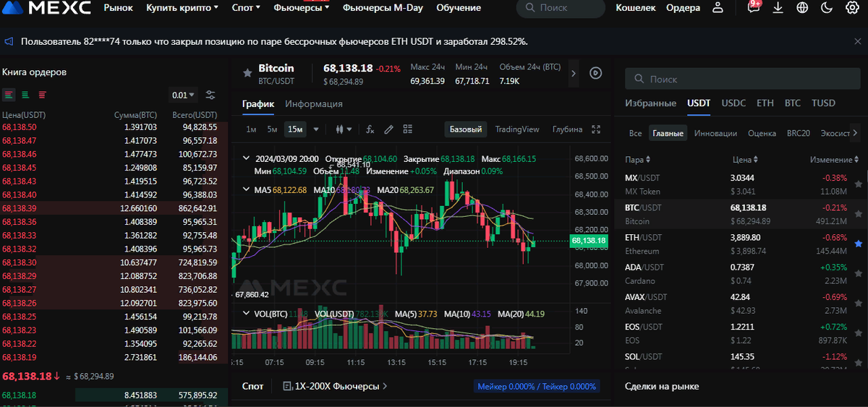This screenshot has height=407, width=868.
Task: Sort the market list by Цена
Action: (745, 159)
